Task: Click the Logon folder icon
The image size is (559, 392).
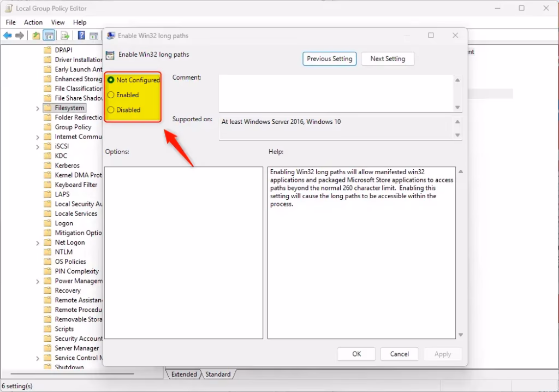Action: click(x=47, y=223)
